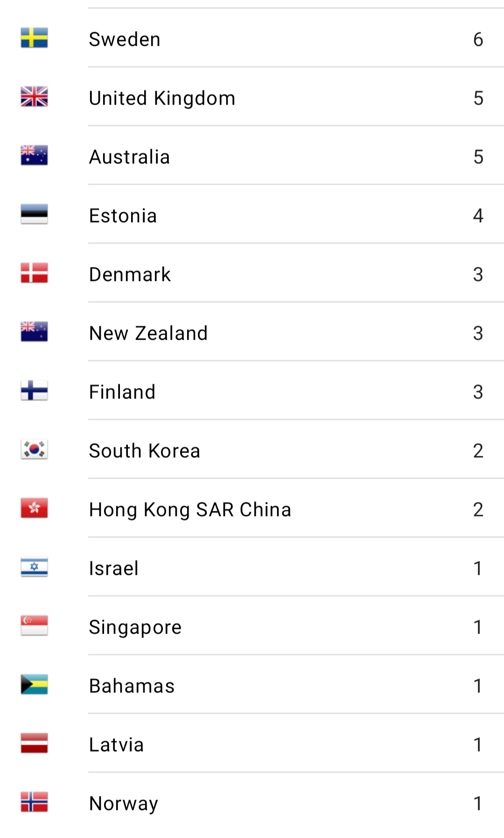This screenshot has height=838, width=504.
Task: Tap the United Kingdom flag icon
Action: (34, 97)
